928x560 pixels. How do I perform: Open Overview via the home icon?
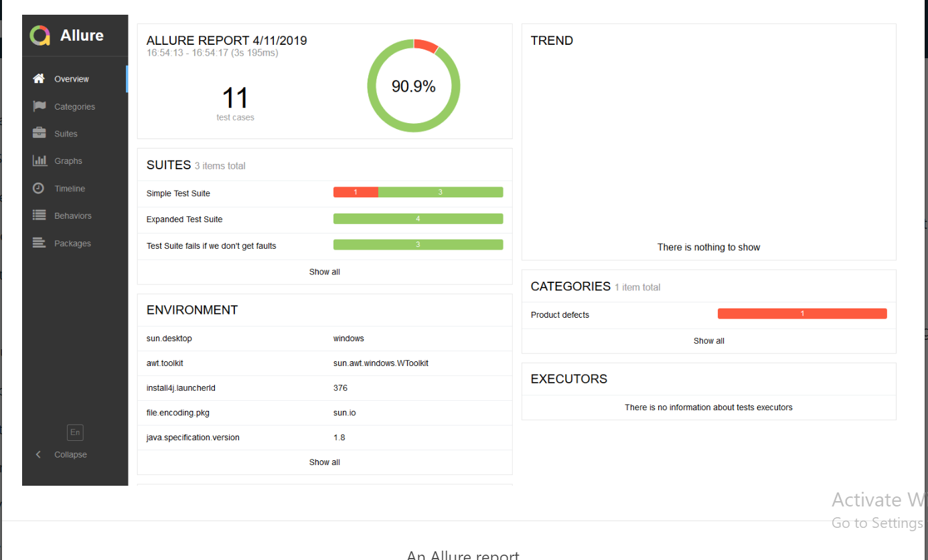pyautogui.click(x=39, y=78)
